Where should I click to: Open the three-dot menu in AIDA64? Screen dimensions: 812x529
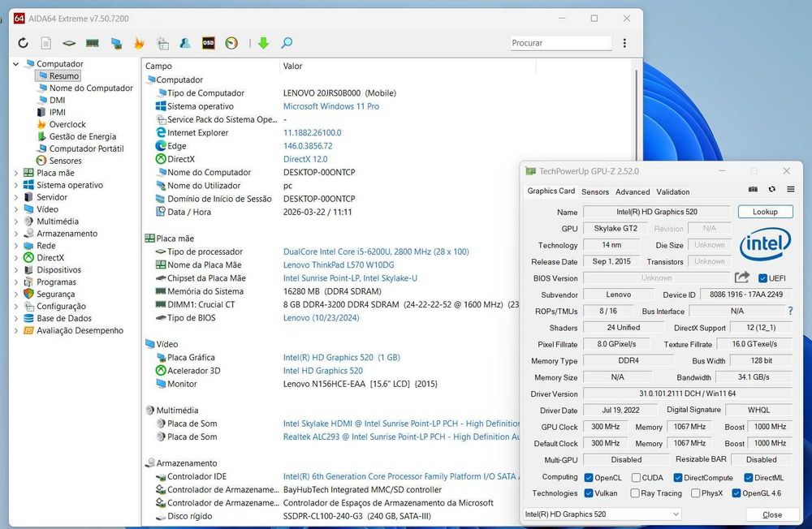tap(624, 43)
